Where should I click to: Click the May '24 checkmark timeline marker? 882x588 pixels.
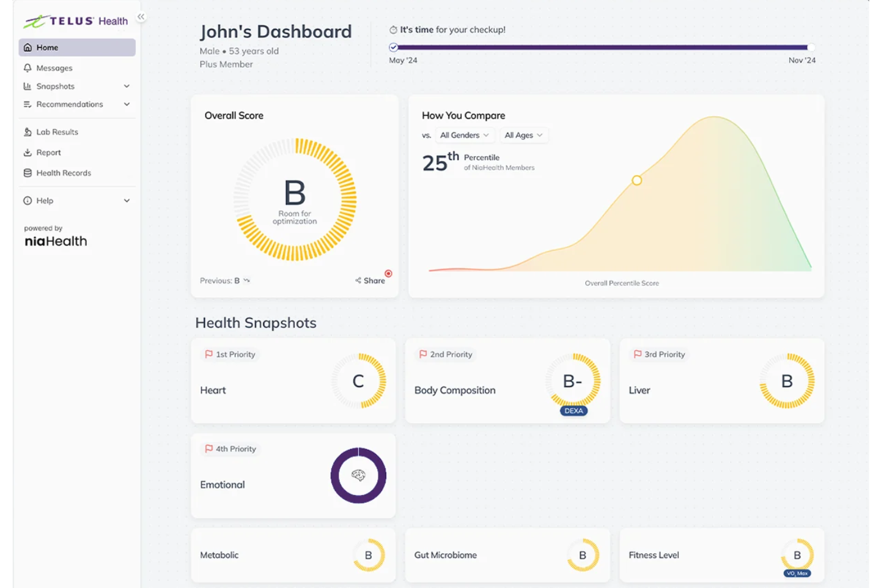coord(393,48)
